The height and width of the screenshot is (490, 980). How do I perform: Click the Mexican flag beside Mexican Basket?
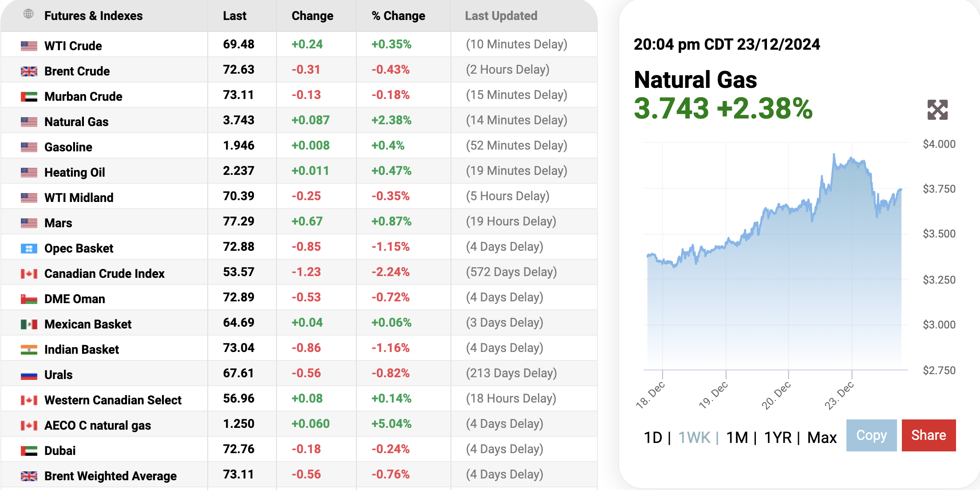[29, 324]
